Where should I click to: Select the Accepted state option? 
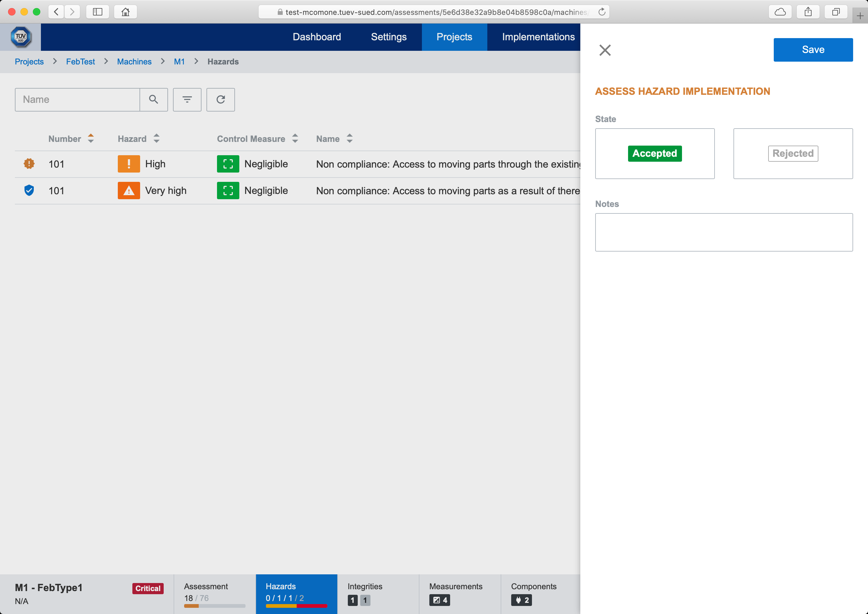point(655,154)
